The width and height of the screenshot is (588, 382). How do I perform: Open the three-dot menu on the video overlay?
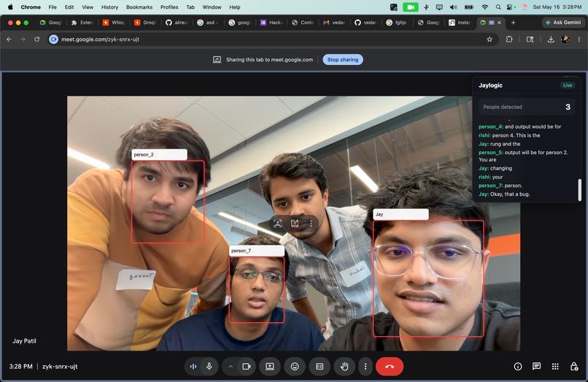[x=311, y=224]
